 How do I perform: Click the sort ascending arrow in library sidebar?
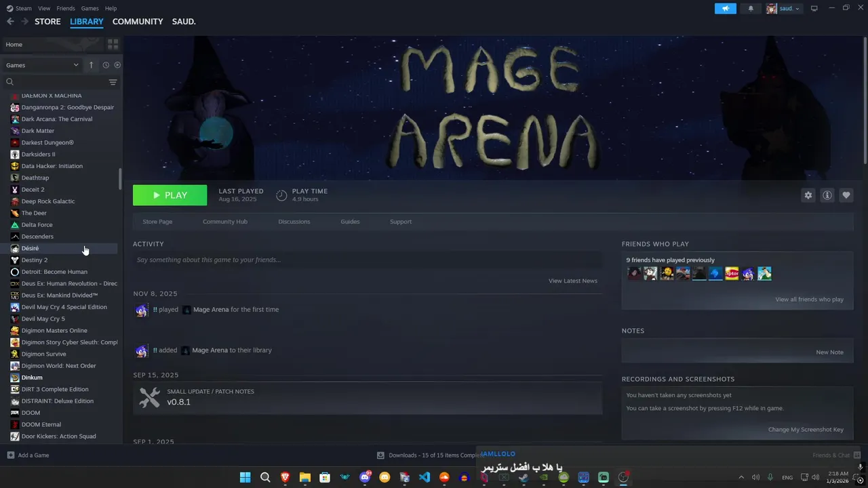point(92,65)
